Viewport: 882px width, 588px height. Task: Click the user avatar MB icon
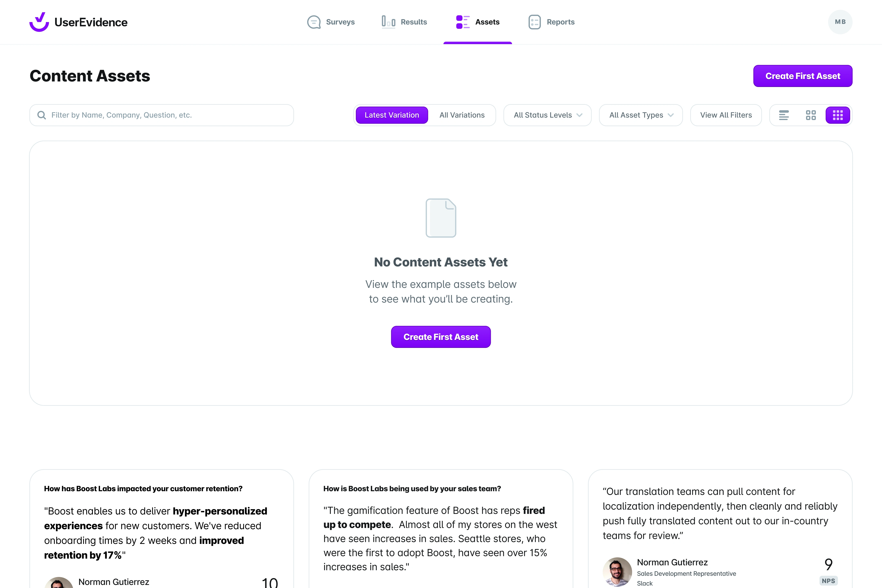[x=841, y=22]
